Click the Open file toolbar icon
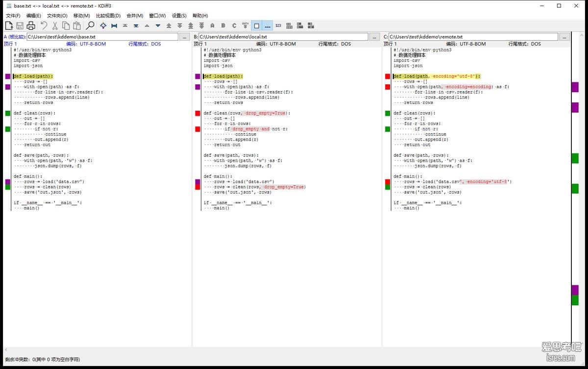The height and width of the screenshot is (369, 588). point(9,25)
